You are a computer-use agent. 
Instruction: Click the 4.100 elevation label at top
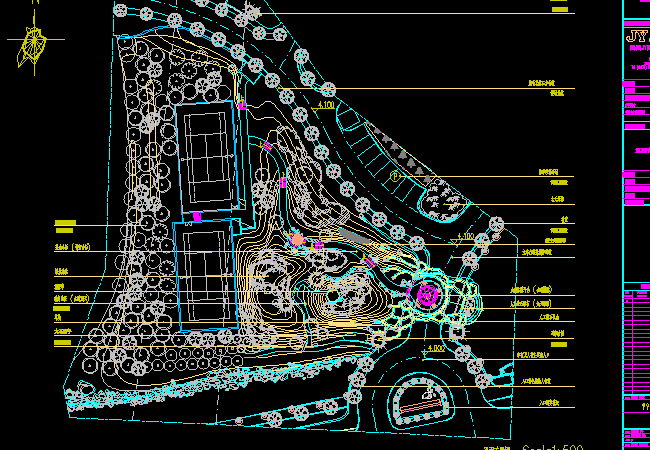tap(325, 104)
